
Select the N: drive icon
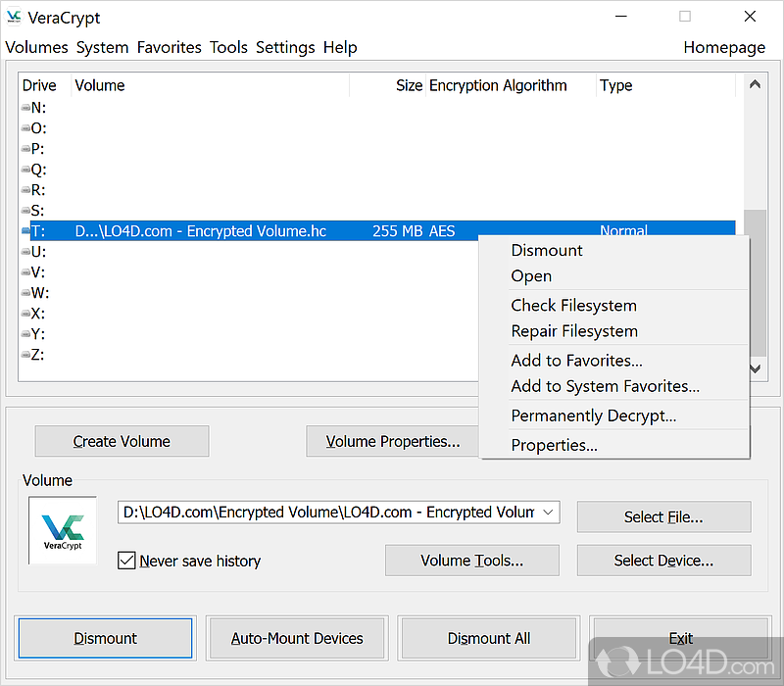pyautogui.click(x=25, y=108)
